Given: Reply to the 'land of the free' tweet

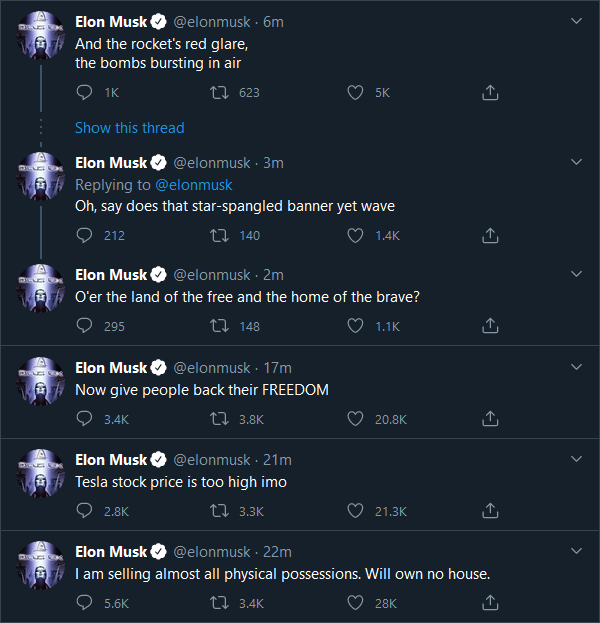Looking at the screenshot, I should pyautogui.click(x=85, y=326).
